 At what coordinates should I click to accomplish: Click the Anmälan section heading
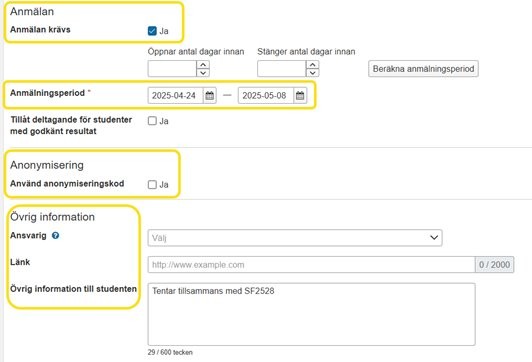point(32,12)
